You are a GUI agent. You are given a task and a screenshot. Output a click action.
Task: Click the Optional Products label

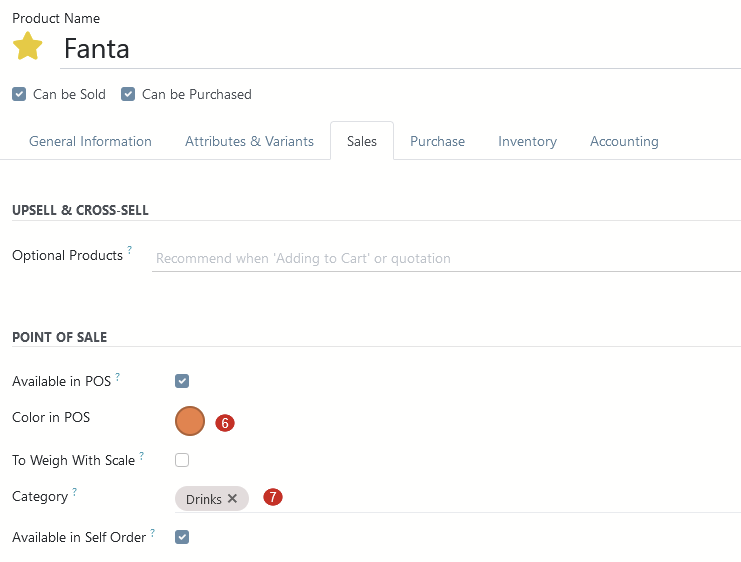68,256
